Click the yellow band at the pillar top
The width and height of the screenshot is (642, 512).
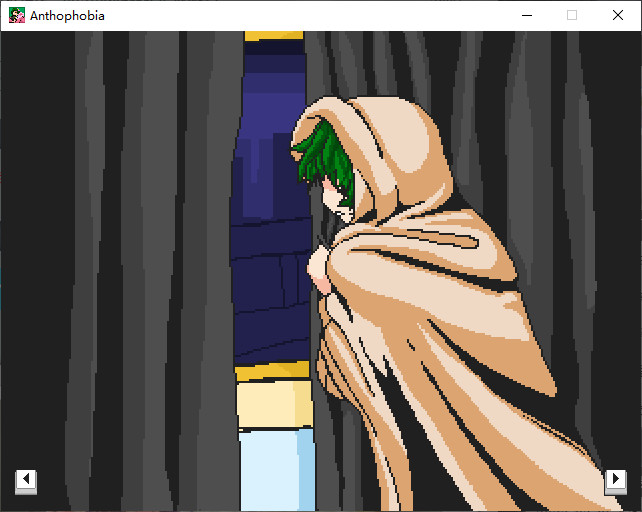click(x=273, y=36)
